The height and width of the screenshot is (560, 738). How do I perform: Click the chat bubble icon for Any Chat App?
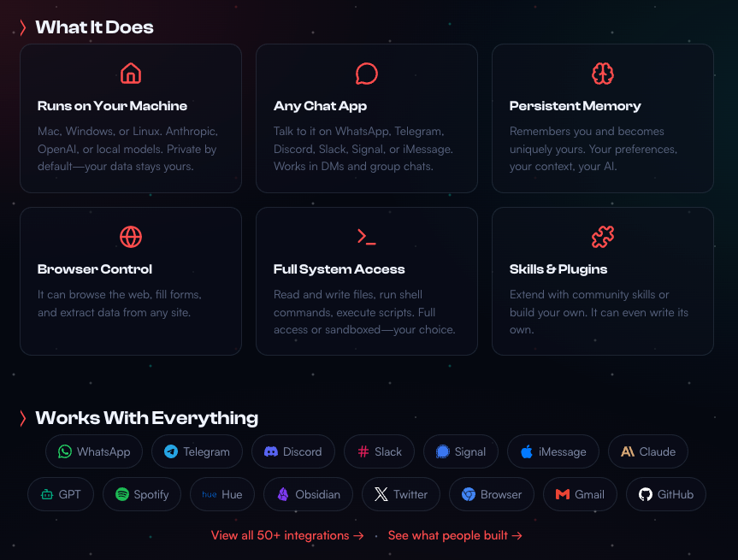(x=367, y=73)
